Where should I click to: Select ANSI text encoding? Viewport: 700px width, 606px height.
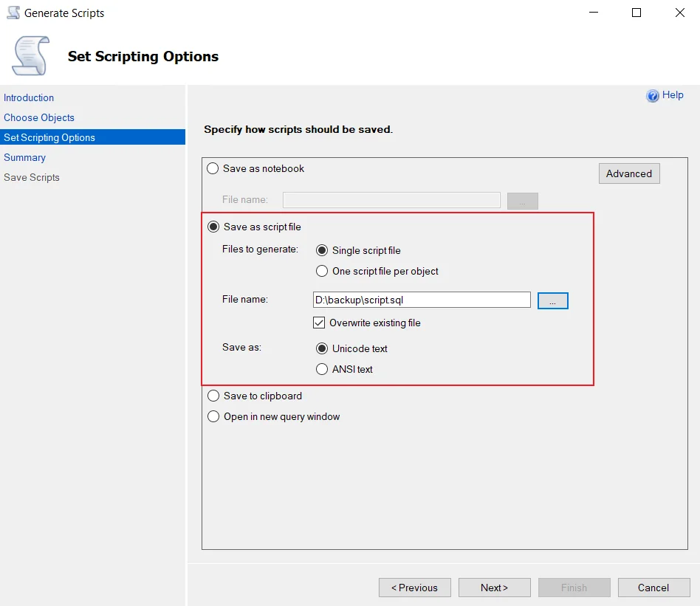tap(322, 369)
